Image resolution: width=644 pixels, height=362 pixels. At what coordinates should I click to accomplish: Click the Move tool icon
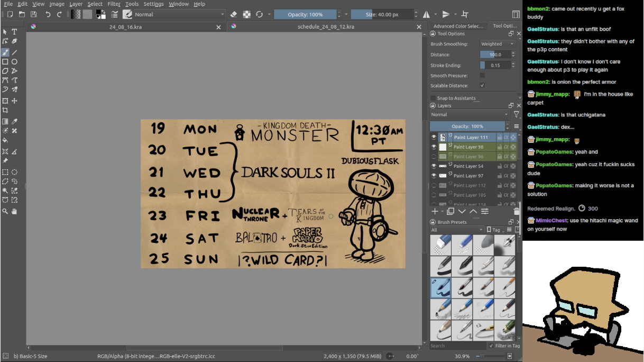(14, 101)
